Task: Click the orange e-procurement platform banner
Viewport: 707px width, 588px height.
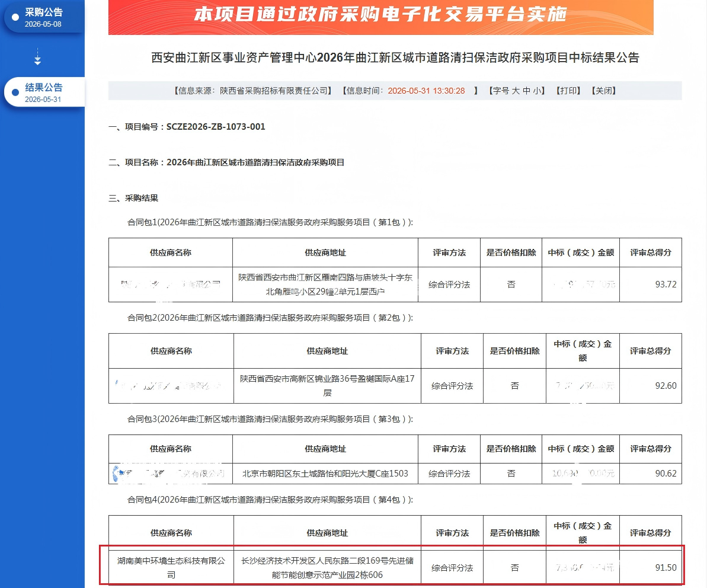Action: [380, 17]
